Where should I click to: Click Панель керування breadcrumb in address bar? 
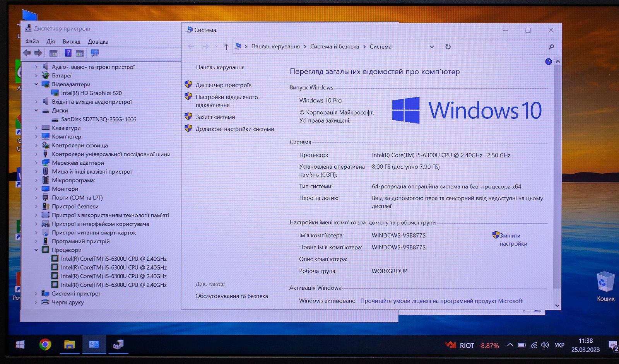coord(275,46)
